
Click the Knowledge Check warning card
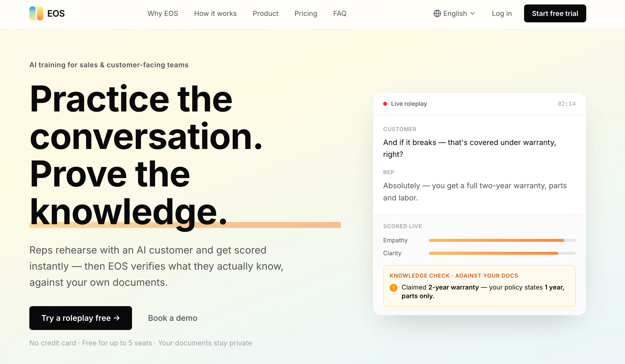click(479, 286)
